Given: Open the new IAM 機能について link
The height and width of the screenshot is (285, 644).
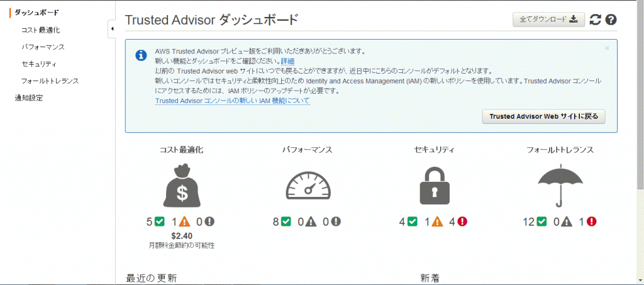Looking at the screenshot, I should pyautogui.click(x=233, y=101).
